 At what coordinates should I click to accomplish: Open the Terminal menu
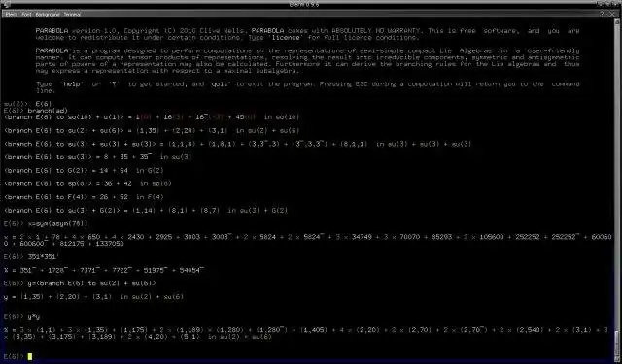(72, 15)
